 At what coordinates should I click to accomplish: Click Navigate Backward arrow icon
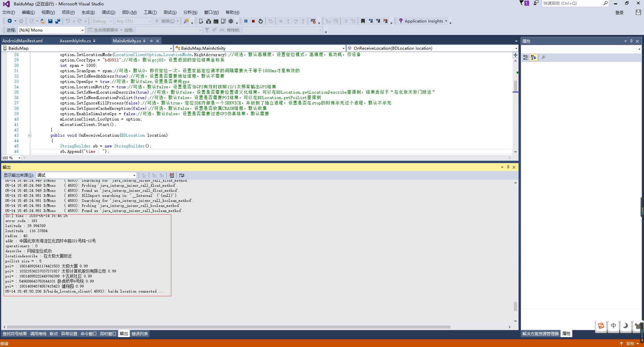tap(10, 21)
